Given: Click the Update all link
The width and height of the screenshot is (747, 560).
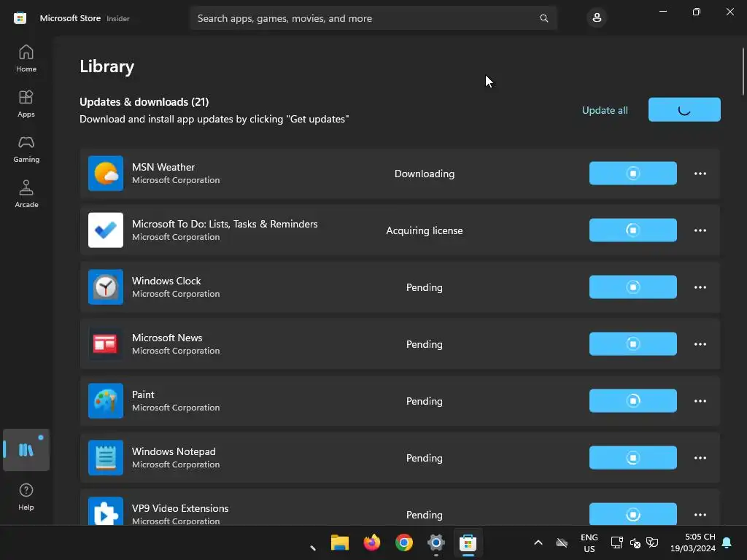Looking at the screenshot, I should (x=605, y=110).
